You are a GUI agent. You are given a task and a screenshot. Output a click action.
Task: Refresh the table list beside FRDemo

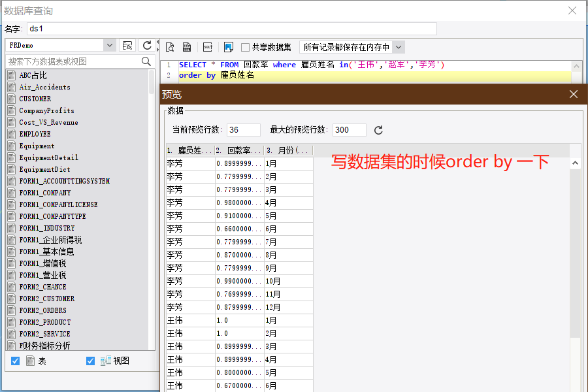147,45
